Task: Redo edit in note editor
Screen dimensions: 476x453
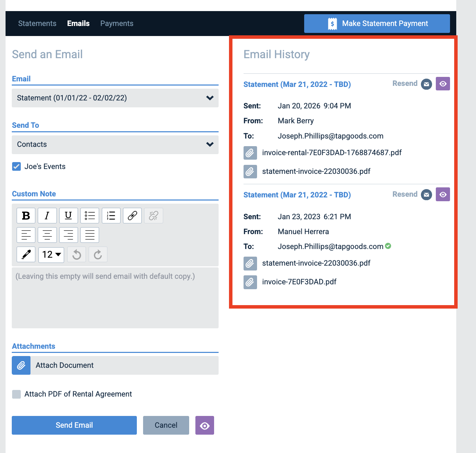Action: click(98, 255)
